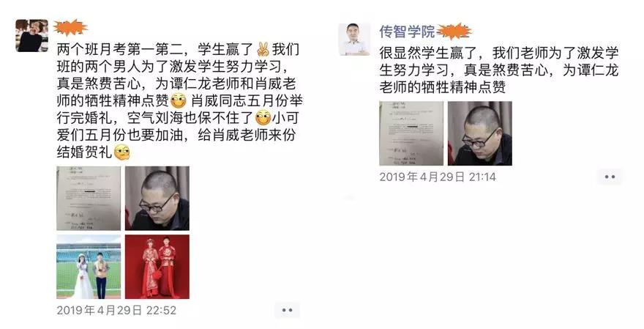Open the left post author's avatar
Screen dimensions: 644x329
32,36
